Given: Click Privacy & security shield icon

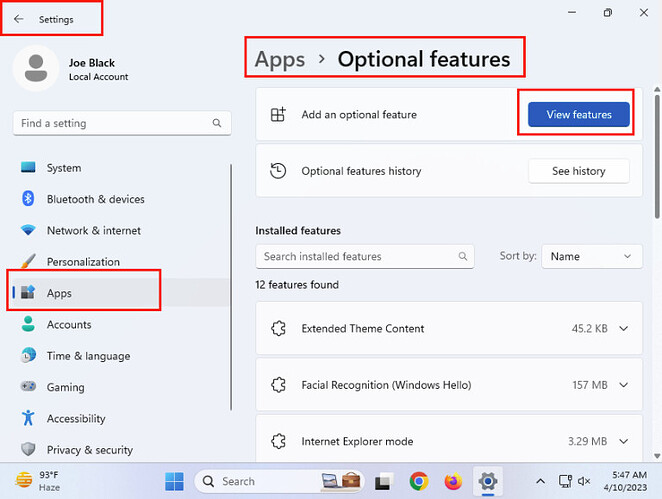Looking at the screenshot, I should coord(28,449).
